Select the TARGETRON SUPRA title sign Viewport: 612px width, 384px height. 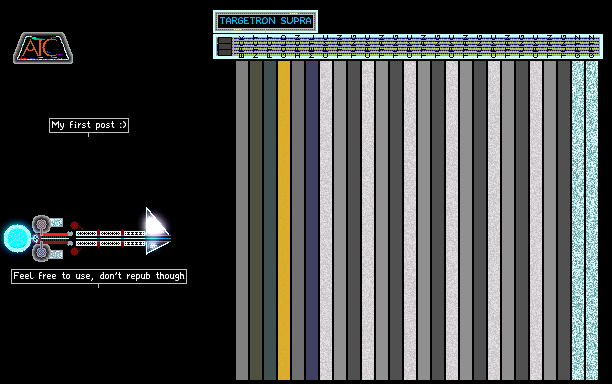[265, 21]
